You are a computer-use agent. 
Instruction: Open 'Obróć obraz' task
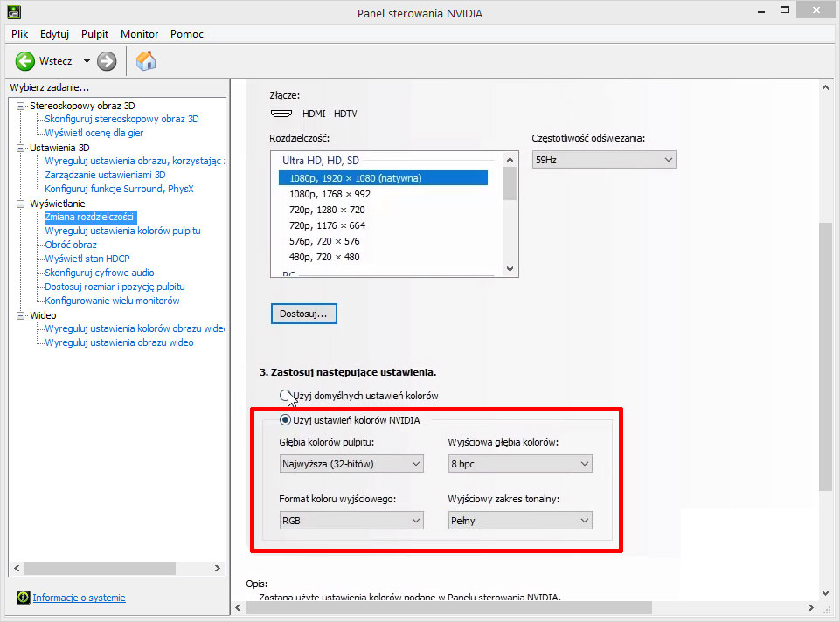click(x=71, y=245)
